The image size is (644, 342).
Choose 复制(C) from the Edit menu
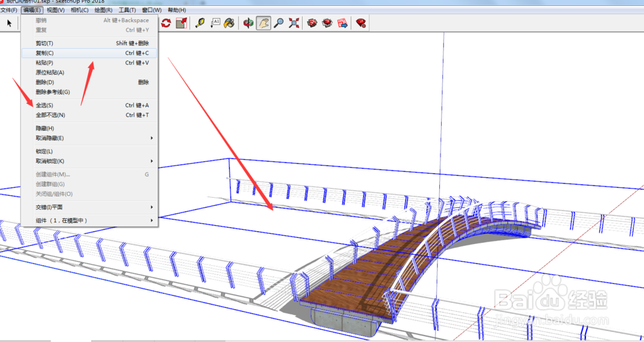(90, 53)
